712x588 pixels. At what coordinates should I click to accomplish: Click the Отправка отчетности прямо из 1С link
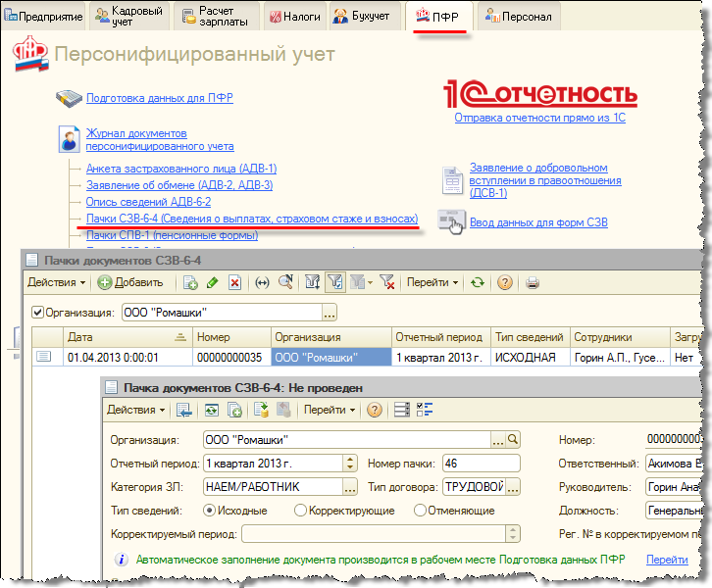click(x=540, y=118)
